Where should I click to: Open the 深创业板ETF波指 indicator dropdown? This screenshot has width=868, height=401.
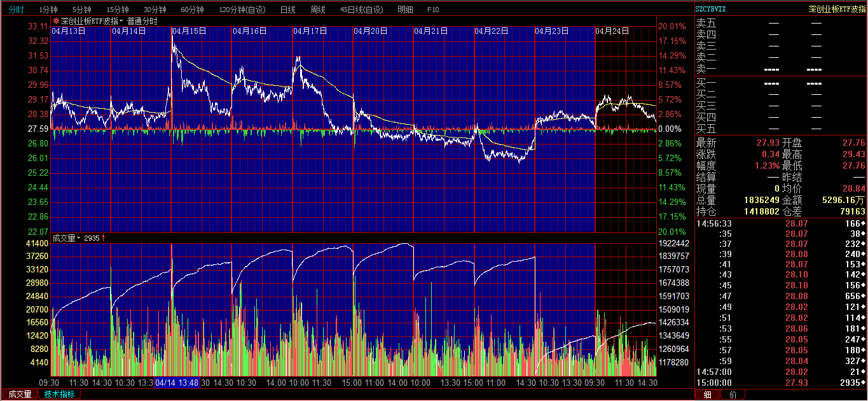121,21
